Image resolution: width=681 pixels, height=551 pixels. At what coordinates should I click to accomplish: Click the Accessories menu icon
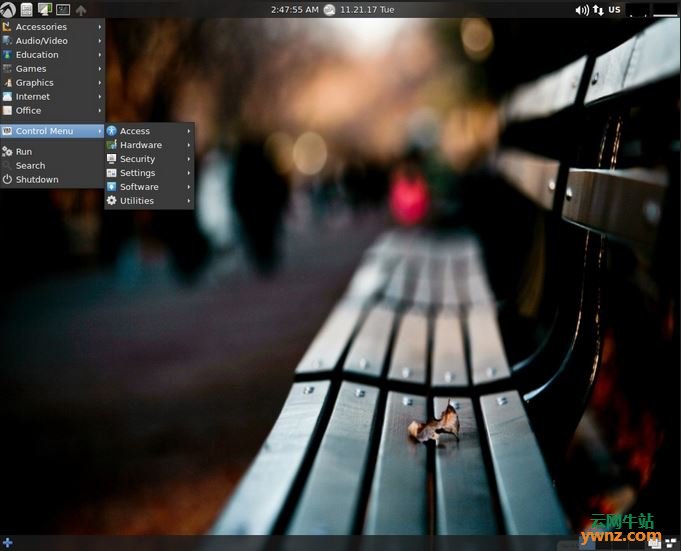click(x=7, y=26)
